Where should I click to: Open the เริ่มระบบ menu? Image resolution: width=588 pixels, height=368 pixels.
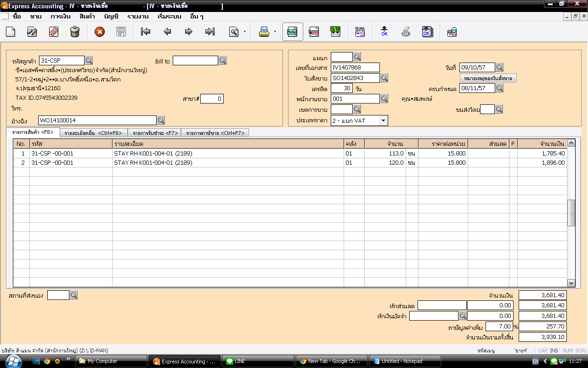pos(170,16)
